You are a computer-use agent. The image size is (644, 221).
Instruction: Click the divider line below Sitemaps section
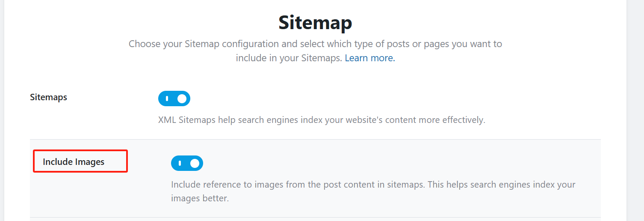(x=315, y=139)
